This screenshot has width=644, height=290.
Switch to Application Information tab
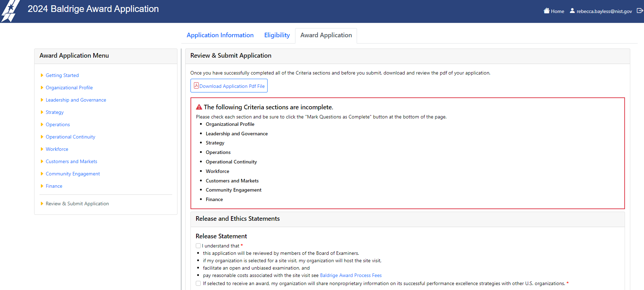(220, 35)
